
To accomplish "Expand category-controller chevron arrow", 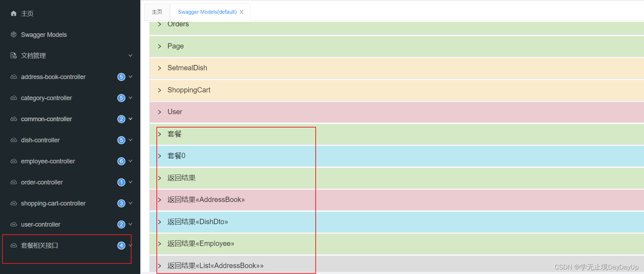I will (x=130, y=98).
